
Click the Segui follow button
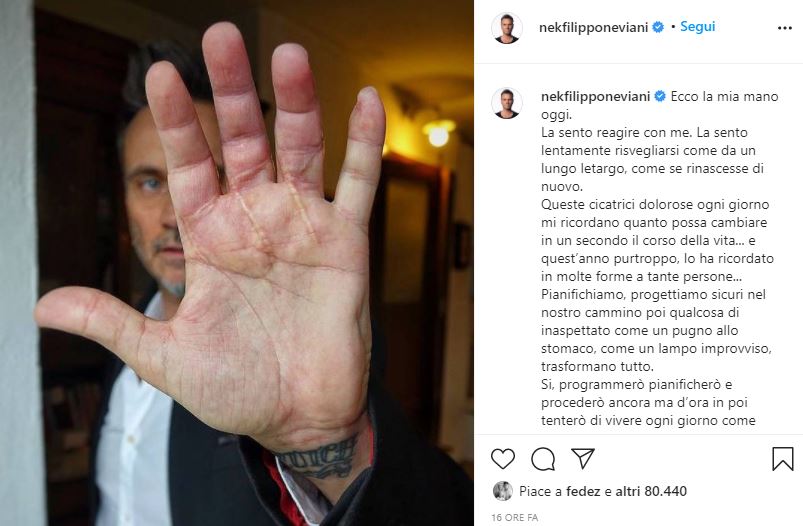[698, 27]
